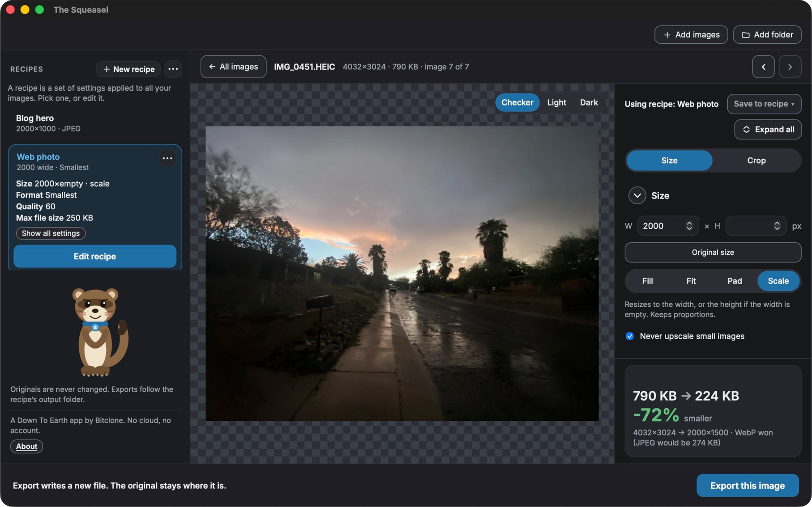This screenshot has height=507, width=812.
Task: Go to the next image
Action: pyautogui.click(x=790, y=67)
